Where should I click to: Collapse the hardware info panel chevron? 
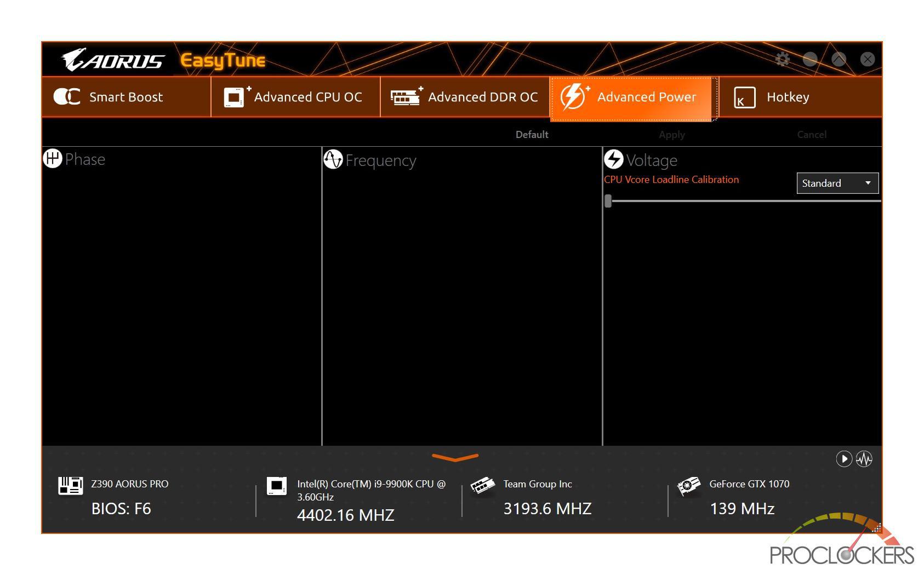[x=455, y=457]
